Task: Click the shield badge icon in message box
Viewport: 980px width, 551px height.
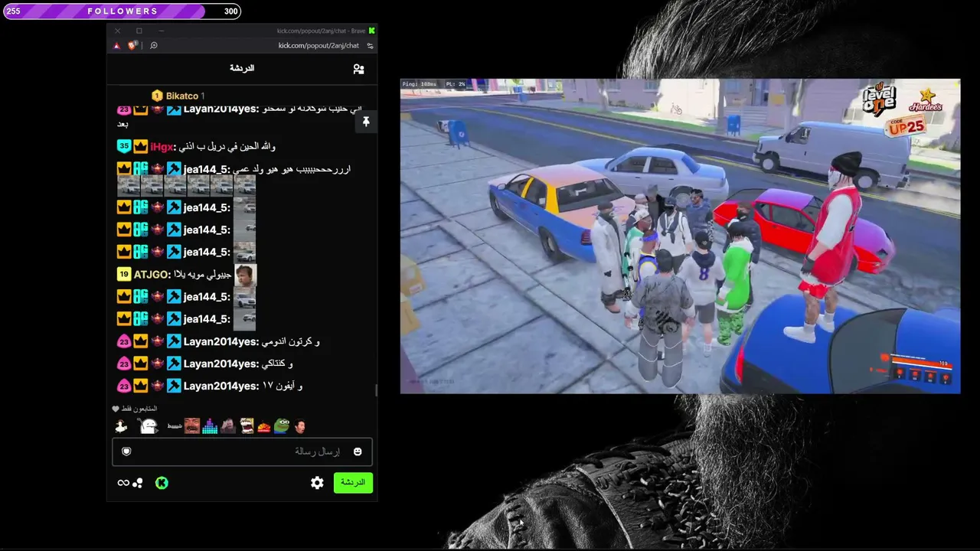Action: 126,452
